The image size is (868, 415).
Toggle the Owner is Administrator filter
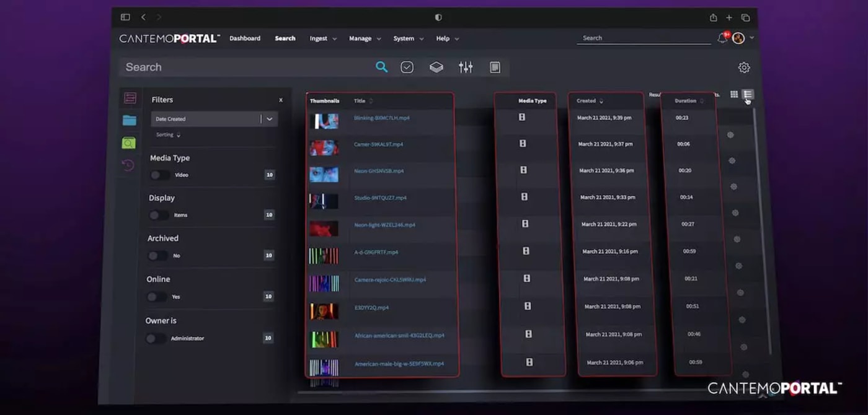(156, 338)
